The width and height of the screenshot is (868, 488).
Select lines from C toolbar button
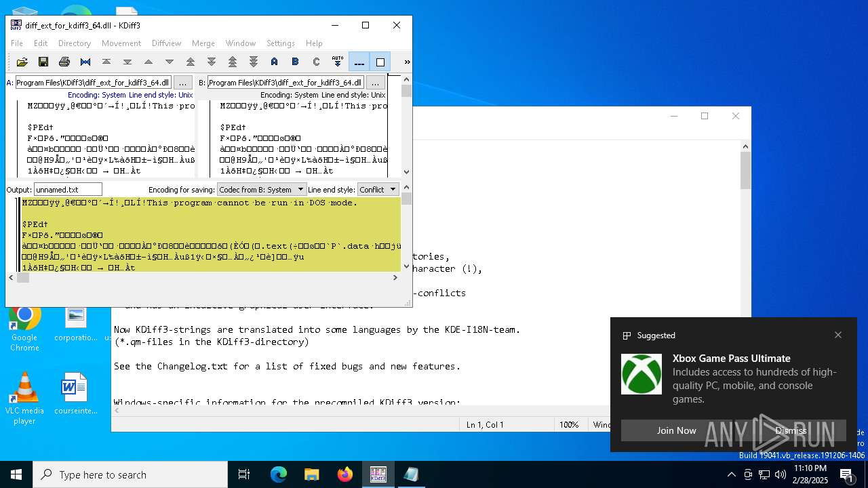click(x=317, y=62)
